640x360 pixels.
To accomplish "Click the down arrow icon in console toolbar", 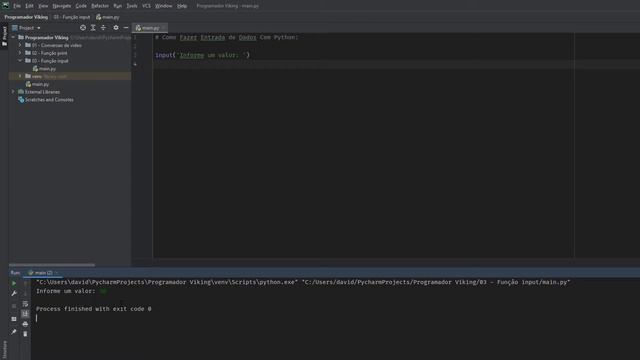I will (25, 293).
